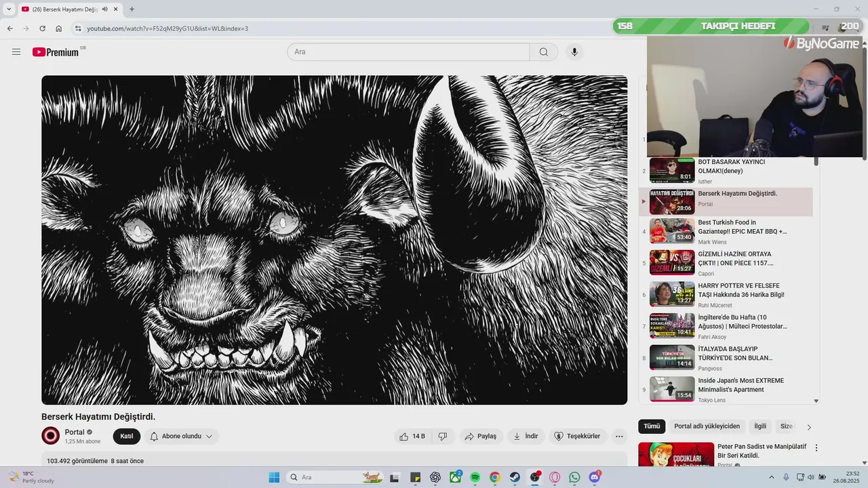Screen dimensions: 868x488
Task: Open Chrome home page button
Action: tap(59, 28)
